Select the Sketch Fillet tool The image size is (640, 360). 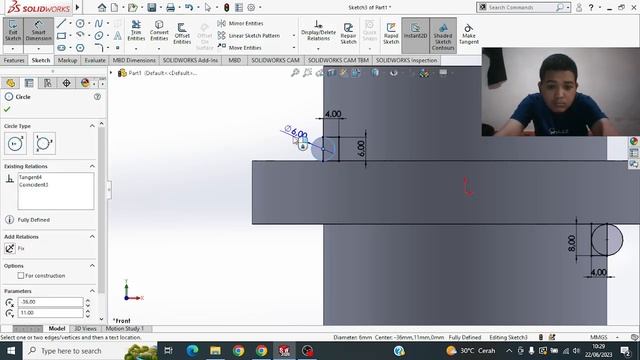tap(99, 48)
